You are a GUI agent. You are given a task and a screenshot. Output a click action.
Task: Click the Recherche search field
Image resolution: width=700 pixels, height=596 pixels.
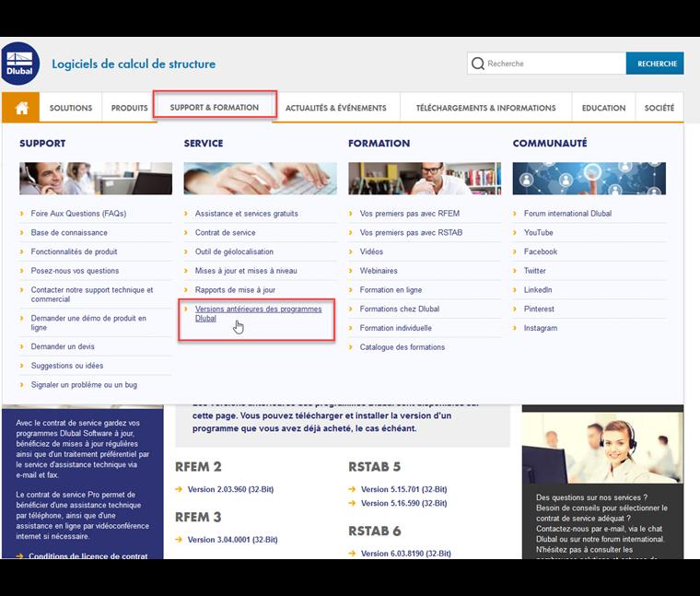546,64
